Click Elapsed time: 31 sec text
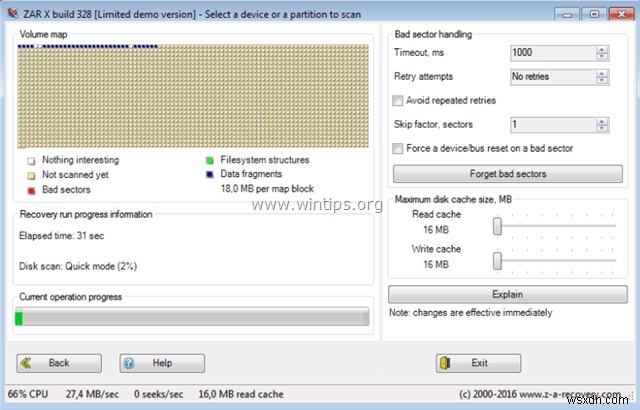The width and height of the screenshot is (640, 410). 62,236
